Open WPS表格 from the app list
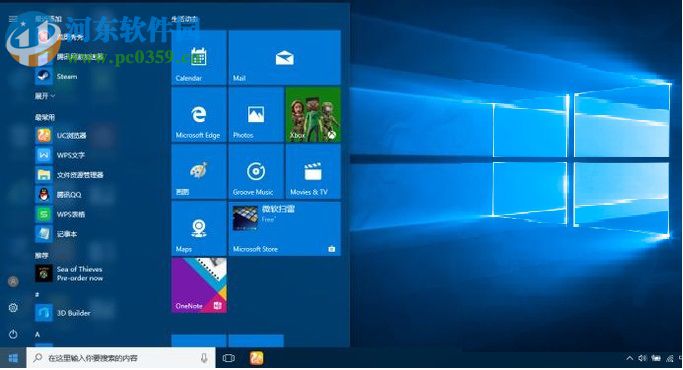The width and height of the screenshot is (683, 370). coord(61,214)
